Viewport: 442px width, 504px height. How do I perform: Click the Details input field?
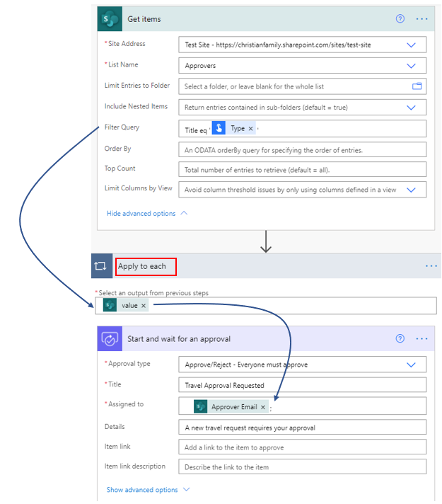tap(302, 427)
